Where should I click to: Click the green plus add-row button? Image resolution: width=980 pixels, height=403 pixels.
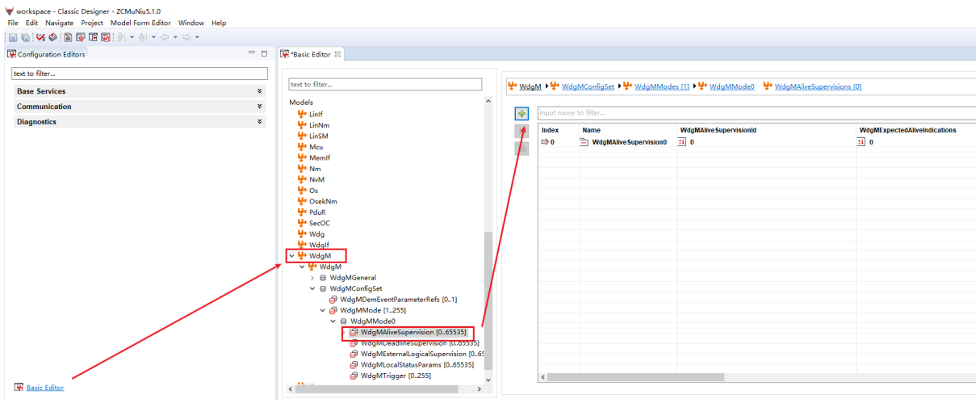click(521, 113)
